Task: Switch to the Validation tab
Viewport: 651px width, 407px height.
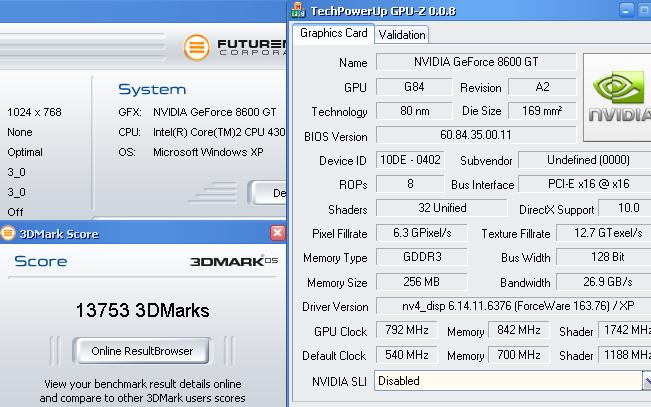Action: pyautogui.click(x=402, y=34)
